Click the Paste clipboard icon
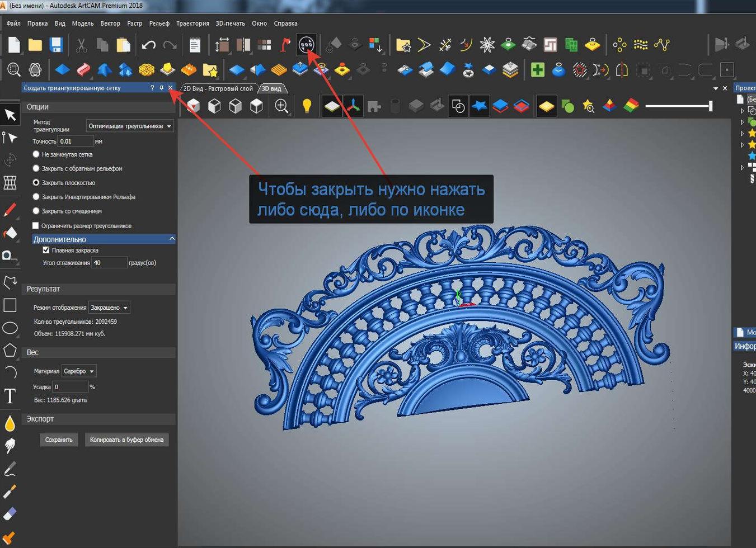This screenshot has height=548, width=756. (x=123, y=45)
